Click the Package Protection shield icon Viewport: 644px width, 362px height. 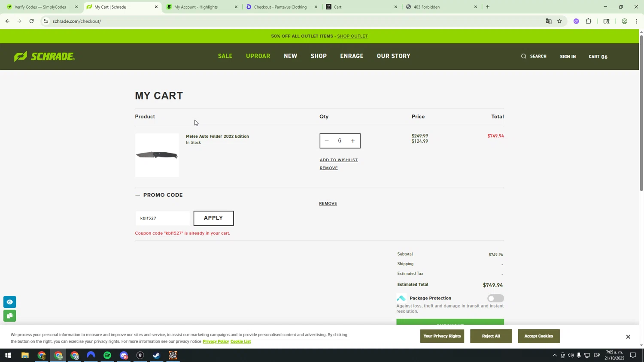tap(401, 298)
